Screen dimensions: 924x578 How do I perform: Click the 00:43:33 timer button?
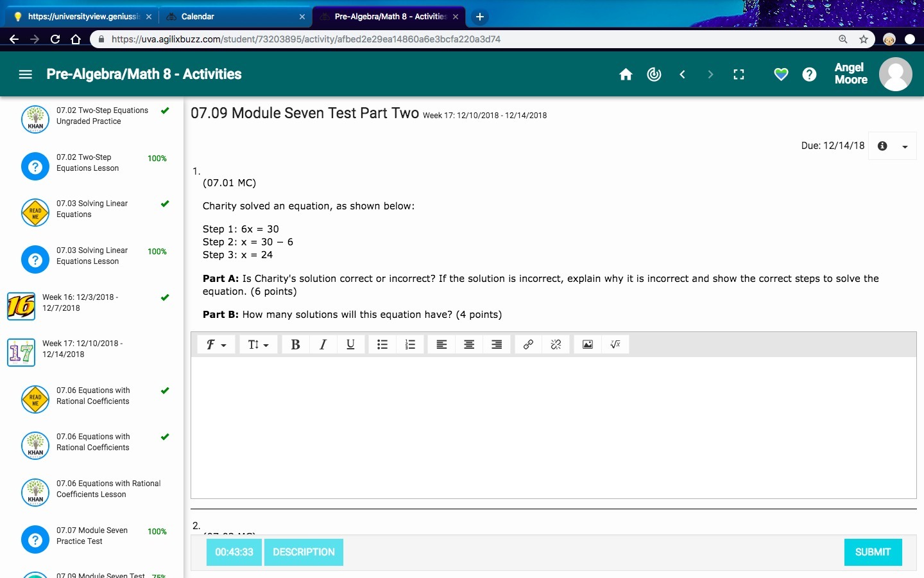click(x=234, y=552)
